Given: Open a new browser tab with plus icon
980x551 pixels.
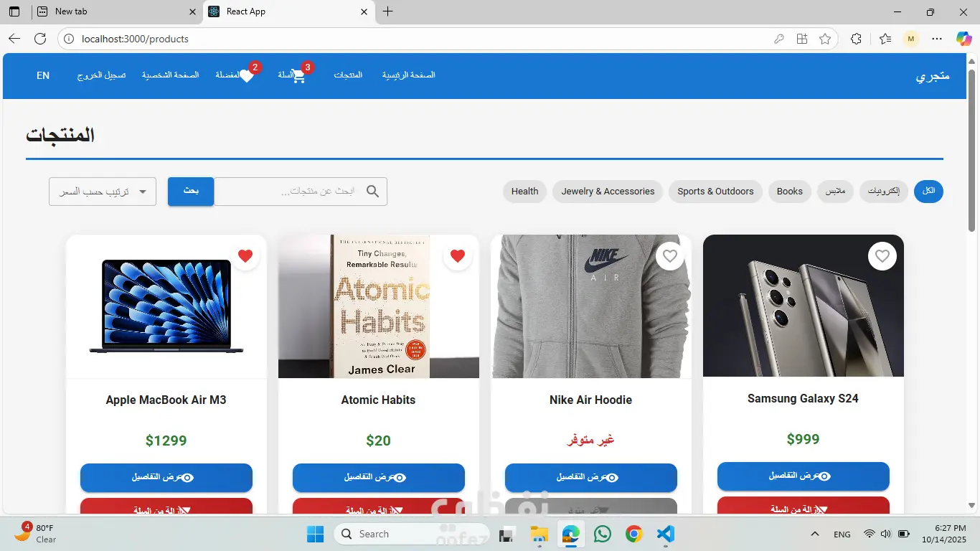Looking at the screenshot, I should tap(388, 11).
